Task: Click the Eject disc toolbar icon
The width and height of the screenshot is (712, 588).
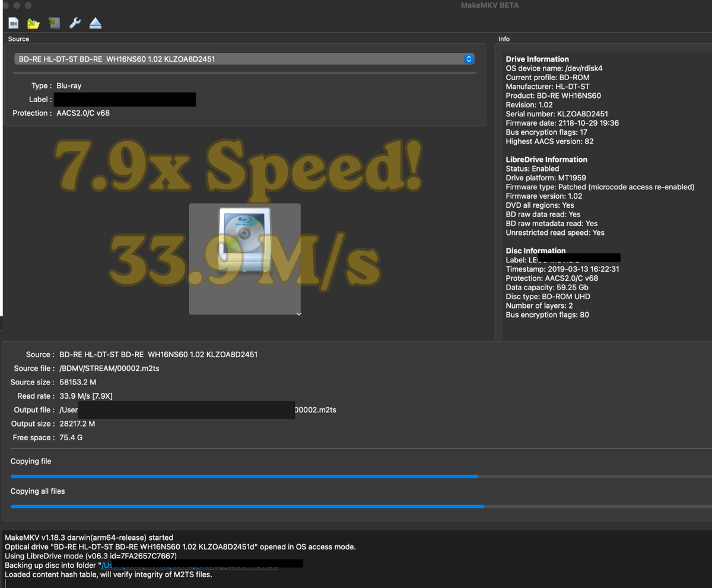Action: 96,23
